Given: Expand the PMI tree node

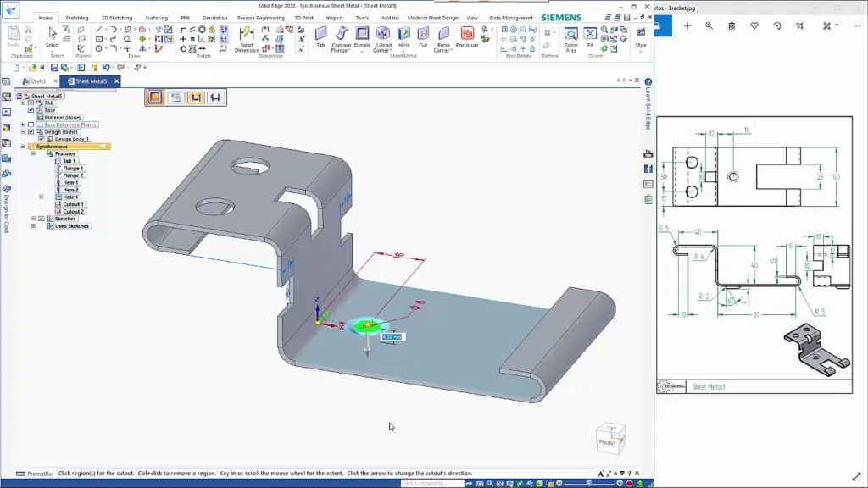Looking at the screenshot, I should pyautogui.click(x=23, y=103).
